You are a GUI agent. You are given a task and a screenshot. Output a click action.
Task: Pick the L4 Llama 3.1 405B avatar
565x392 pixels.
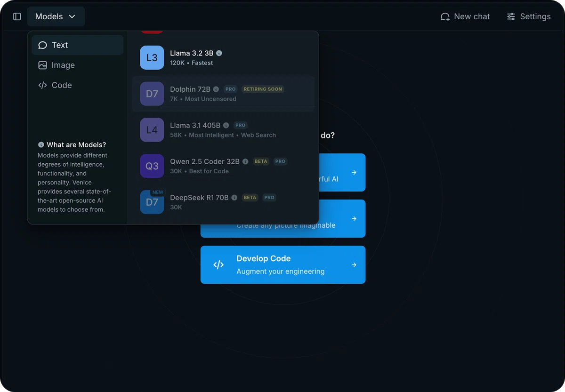pos(152,130)
